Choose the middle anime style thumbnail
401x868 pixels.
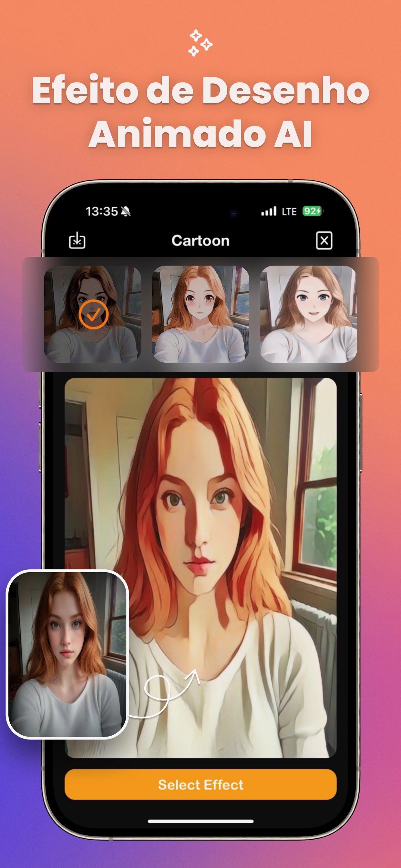pos(200,314)
